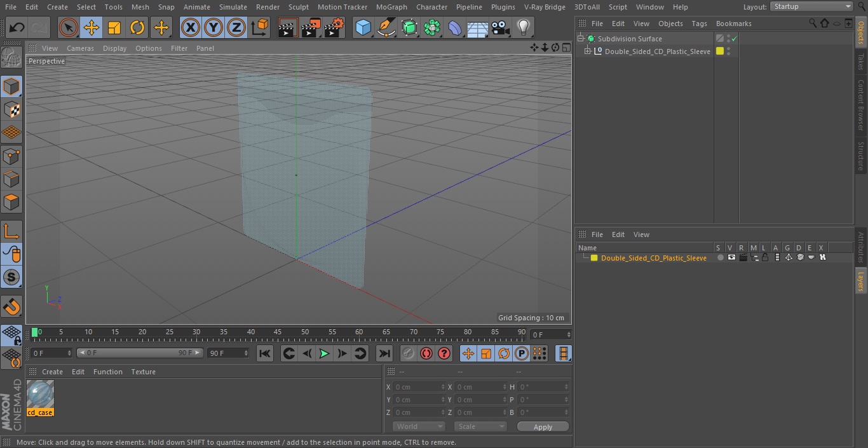Expand the Double_Sided_CD_Plastic_Sleeve object
Viewport: 868px width, 448px height.
pos(588,51)
